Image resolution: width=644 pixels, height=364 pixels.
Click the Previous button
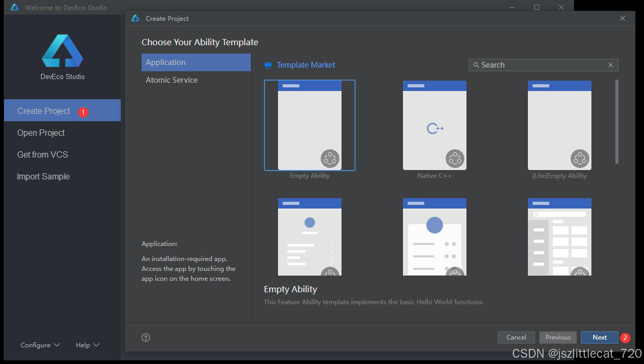point(558,337)
